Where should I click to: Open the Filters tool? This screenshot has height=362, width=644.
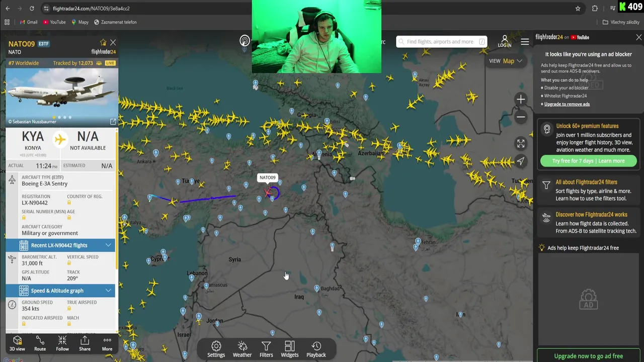266,349
